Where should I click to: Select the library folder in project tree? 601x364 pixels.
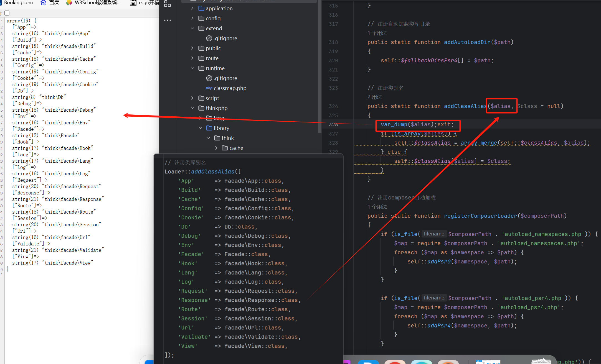pos(221,128)
